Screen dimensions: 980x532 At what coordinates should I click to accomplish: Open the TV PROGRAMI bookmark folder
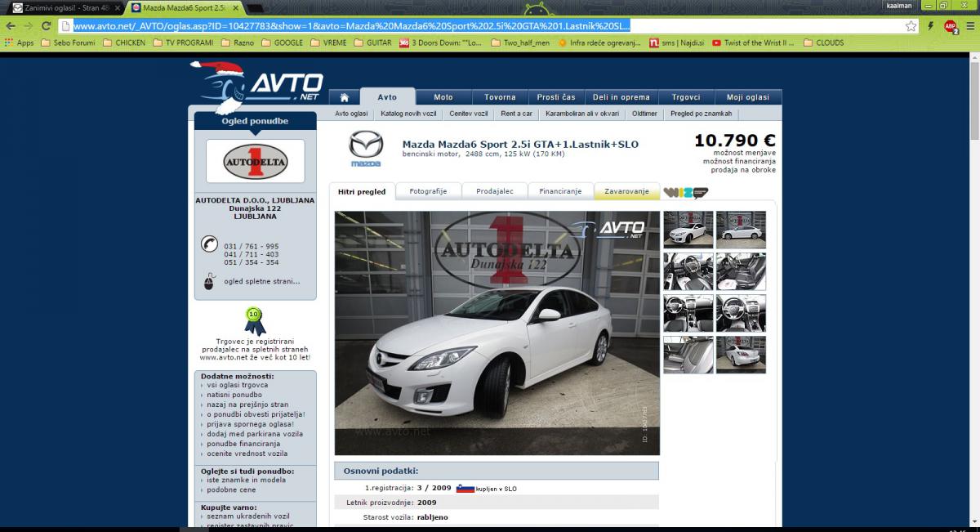coord(183,42)
